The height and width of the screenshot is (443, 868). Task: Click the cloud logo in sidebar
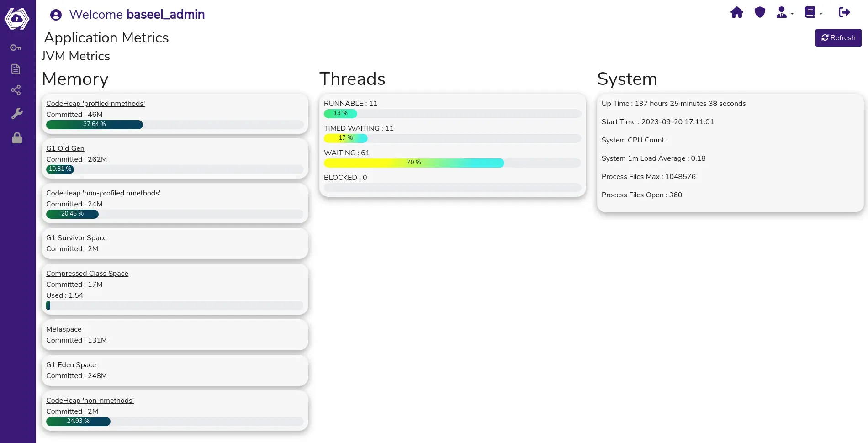(17, 19)
